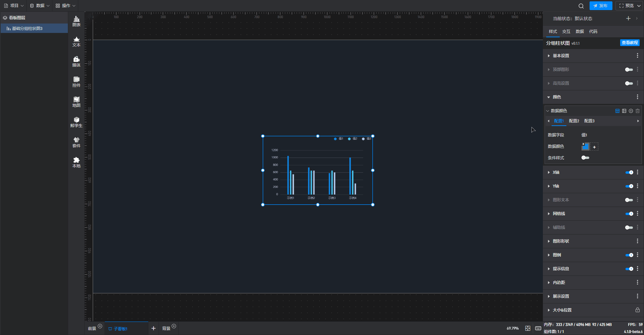
Task: Open more options for 展示设置
Action: [x=637, y=296]
